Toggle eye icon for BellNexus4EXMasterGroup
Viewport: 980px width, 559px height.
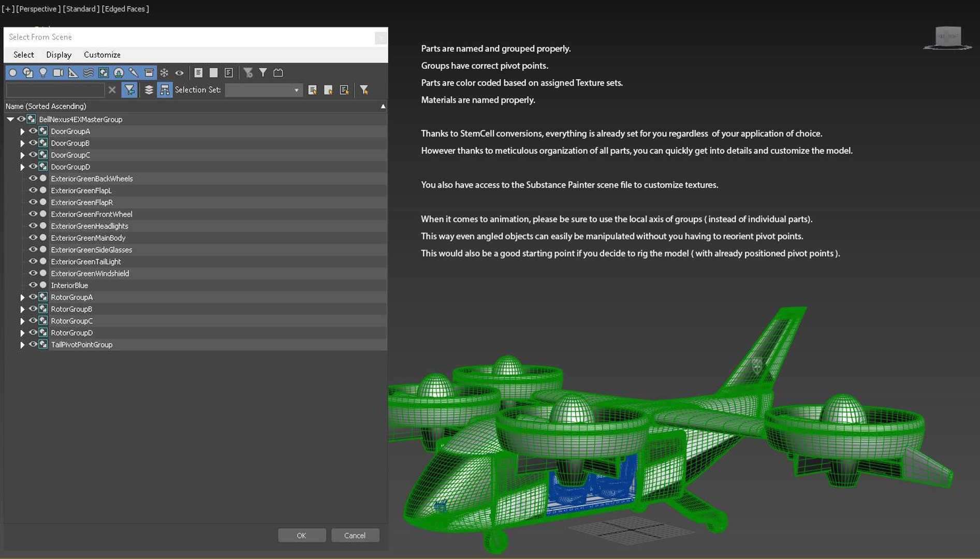pyautogui.click(x=21, y=119)
